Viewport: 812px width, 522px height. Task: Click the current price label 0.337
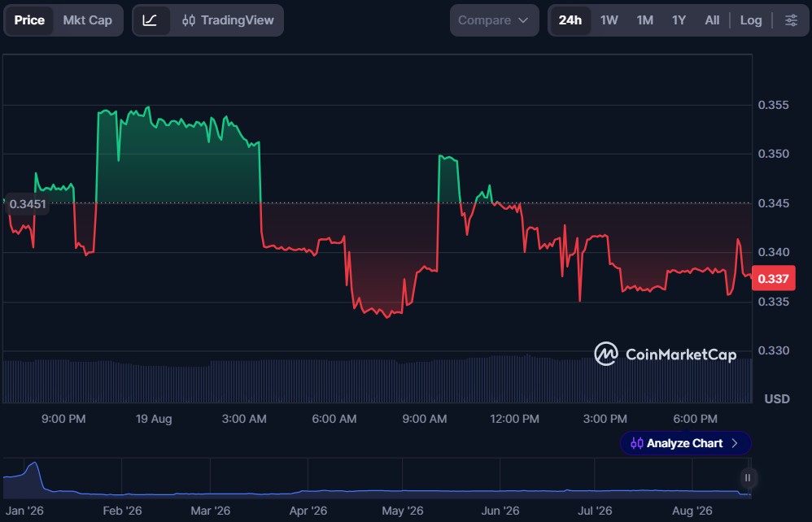pyautogui.click(x=773, y=278)
